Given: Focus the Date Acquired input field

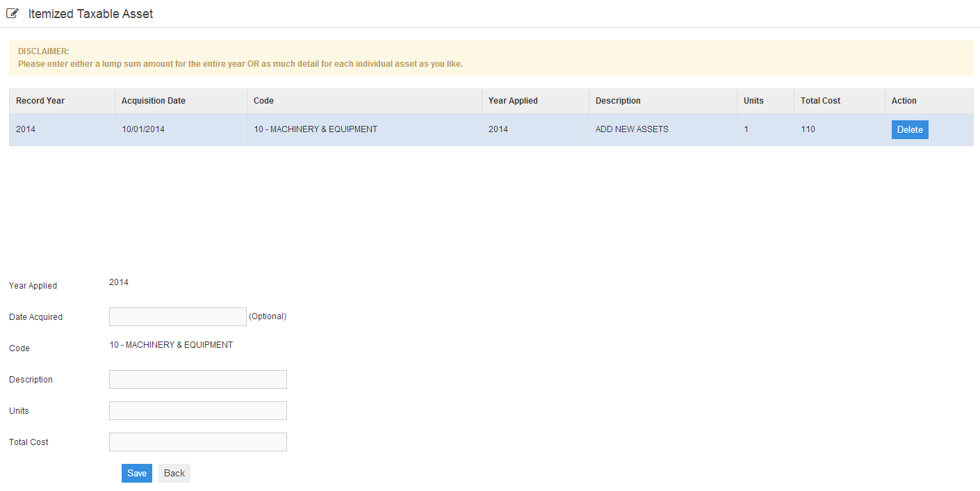Looking at the screenshot, I should [178, 316].
